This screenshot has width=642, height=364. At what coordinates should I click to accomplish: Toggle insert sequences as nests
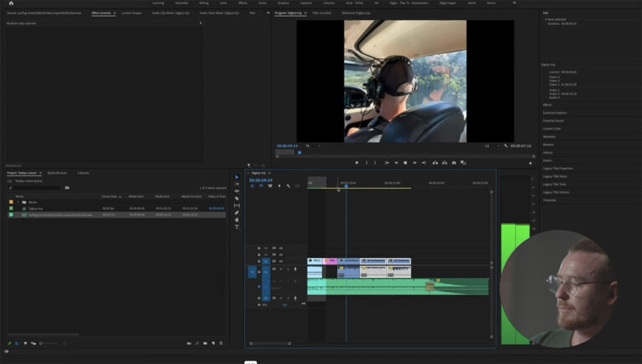(x=252, y=185)
